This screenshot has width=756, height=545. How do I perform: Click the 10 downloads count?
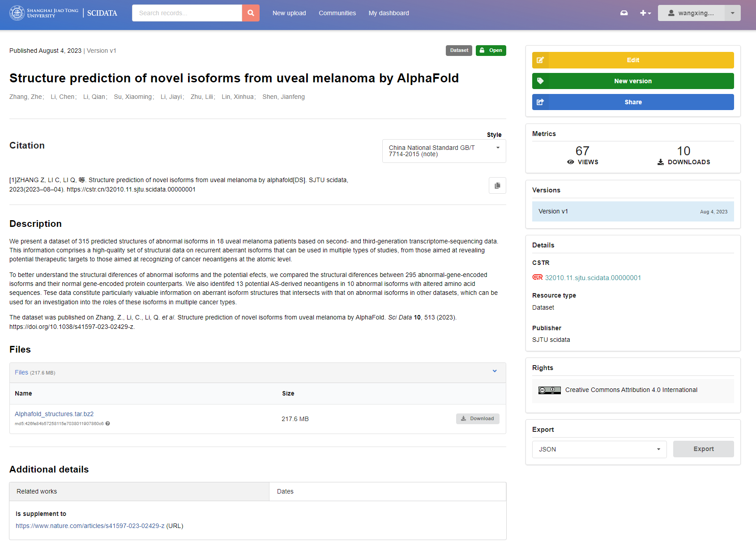pyautogui.click(x=683, y=151)
